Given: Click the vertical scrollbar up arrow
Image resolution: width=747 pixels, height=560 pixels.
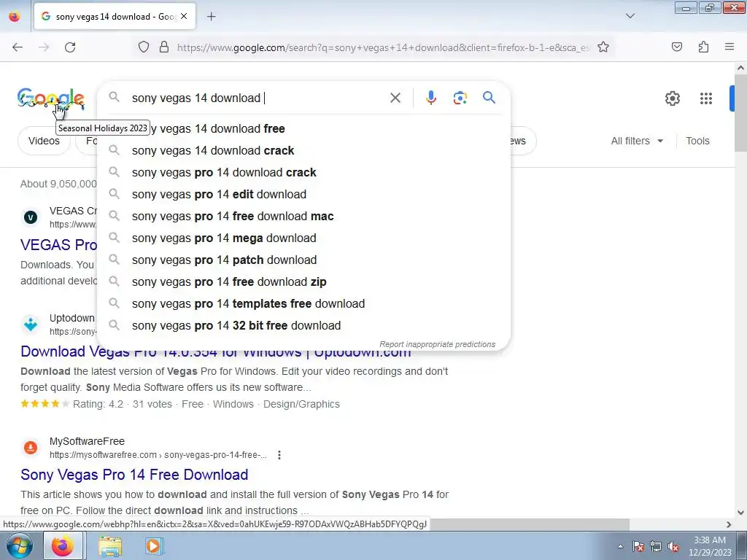Looking at the screenshot, I should (x=740, y=68).
